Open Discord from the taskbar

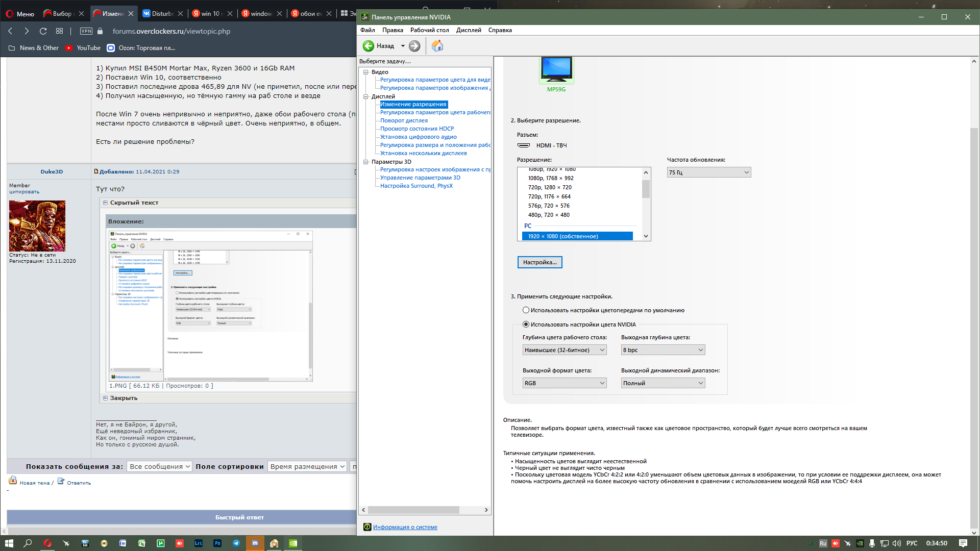click(x=255, y=543)
